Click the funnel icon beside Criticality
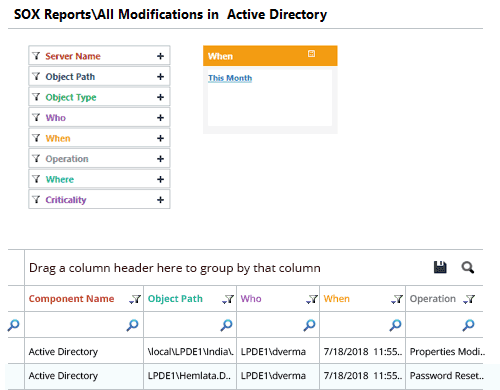 pyautogui.click(x=36, y=199)
